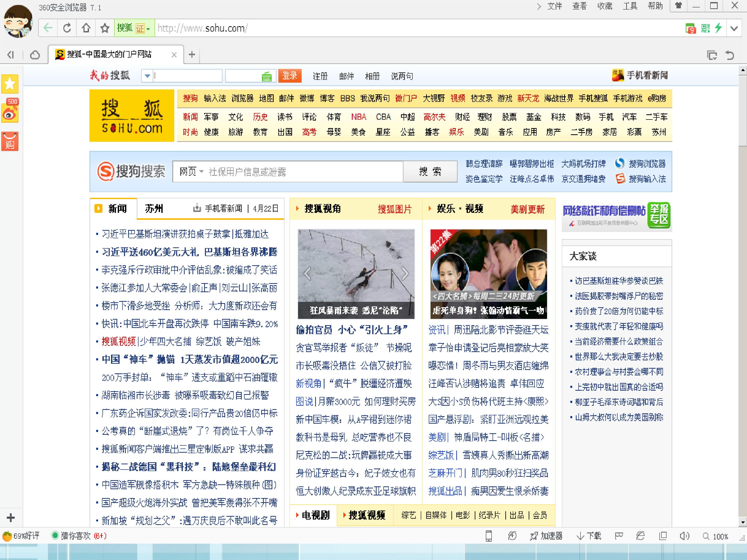The width and height of the screenshot is (747, 560).
Task: Open yellow star favorites sidebar icon
Action: (x=10, y=84)
